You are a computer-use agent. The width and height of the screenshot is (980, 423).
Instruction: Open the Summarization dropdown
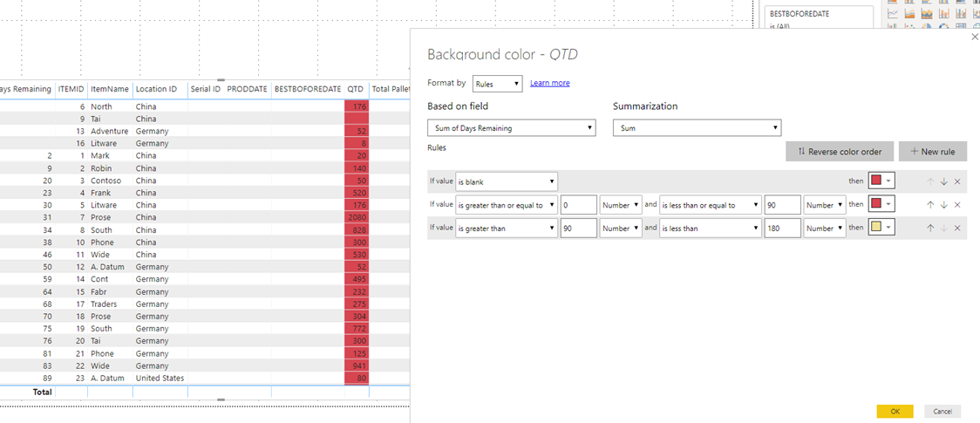[697, 128]
